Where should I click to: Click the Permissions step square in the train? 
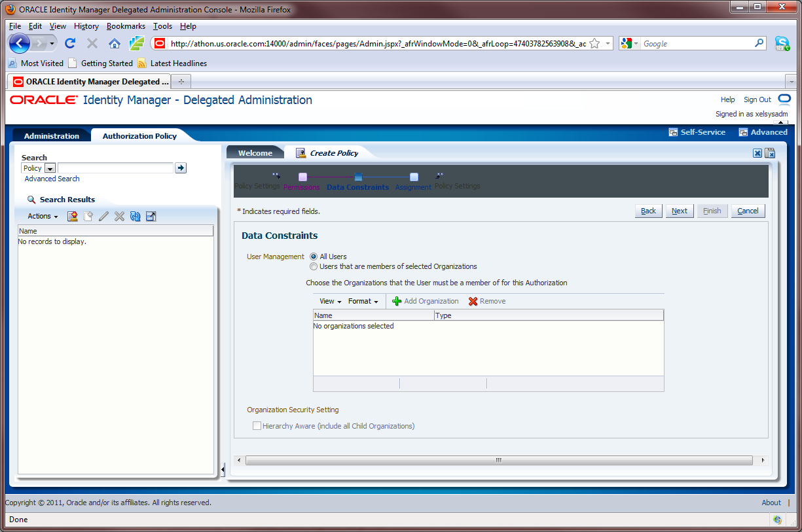302,177
